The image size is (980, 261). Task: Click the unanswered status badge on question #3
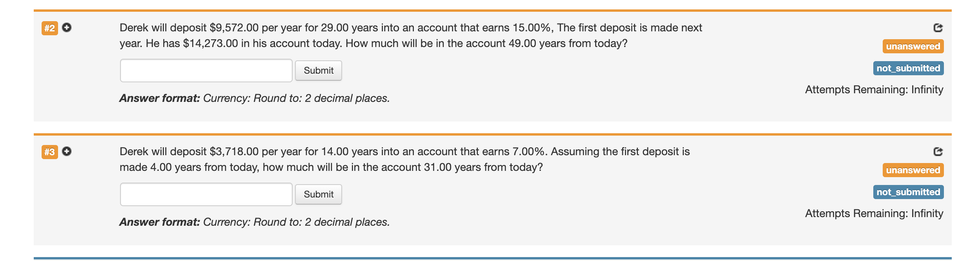[913, 170]
